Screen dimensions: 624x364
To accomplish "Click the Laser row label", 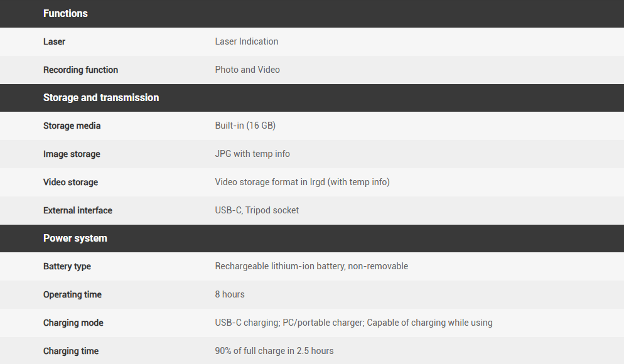I will tap(54, 41).
